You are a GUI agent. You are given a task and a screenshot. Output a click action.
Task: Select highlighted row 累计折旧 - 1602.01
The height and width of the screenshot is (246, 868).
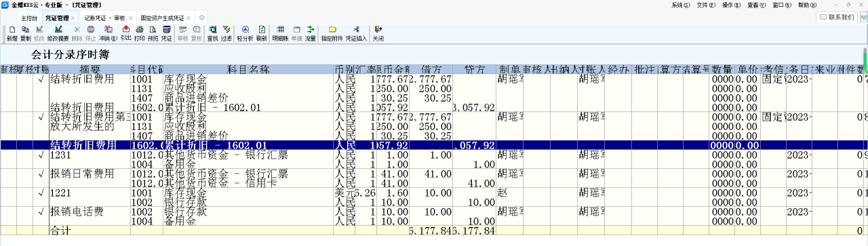click(x=434, y=145)
